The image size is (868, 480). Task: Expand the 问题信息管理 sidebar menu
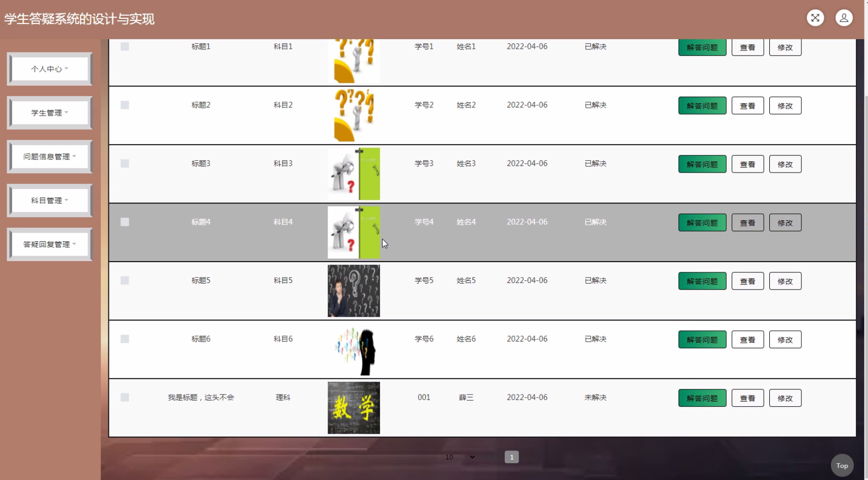click(49, 156)
